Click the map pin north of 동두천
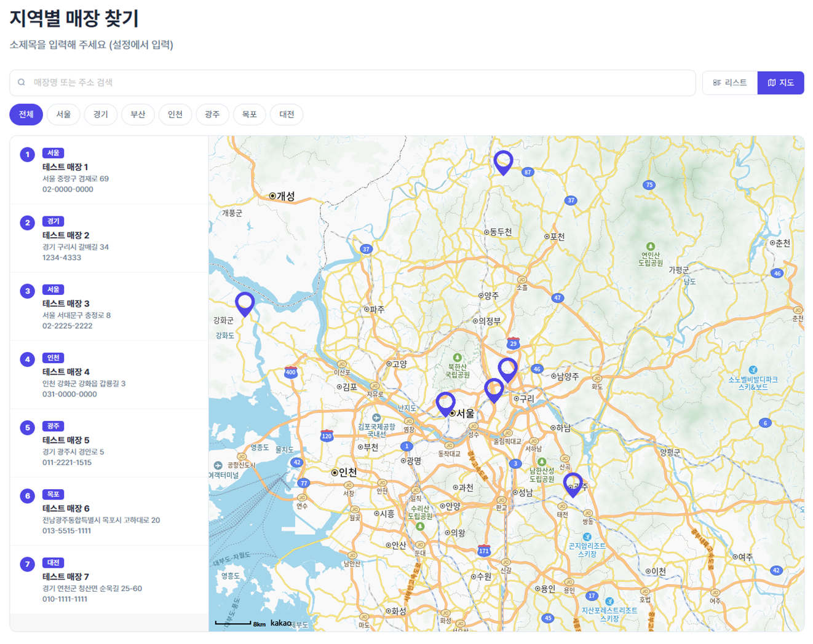The image size is (813, 644). 503,163
